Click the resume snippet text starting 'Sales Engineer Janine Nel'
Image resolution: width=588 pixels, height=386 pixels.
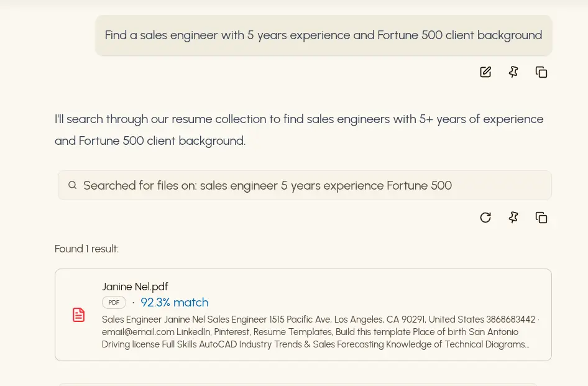click(x=318, y=319)
